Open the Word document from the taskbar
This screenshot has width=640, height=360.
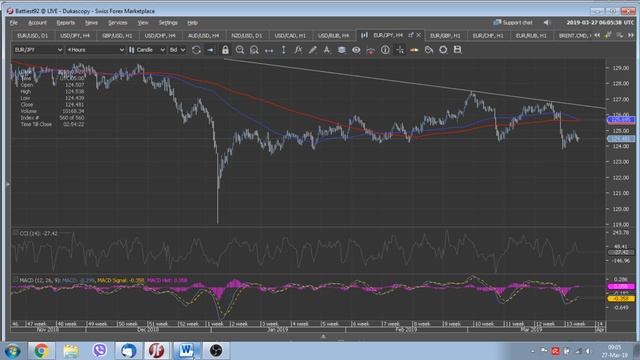pos(186,351)
